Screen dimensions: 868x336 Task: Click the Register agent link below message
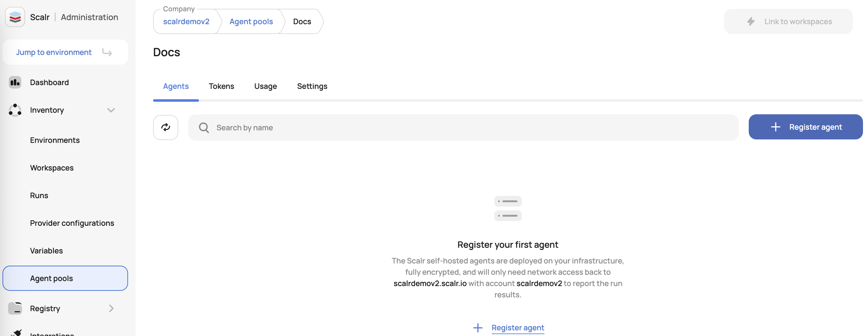[x=517, y=327]
